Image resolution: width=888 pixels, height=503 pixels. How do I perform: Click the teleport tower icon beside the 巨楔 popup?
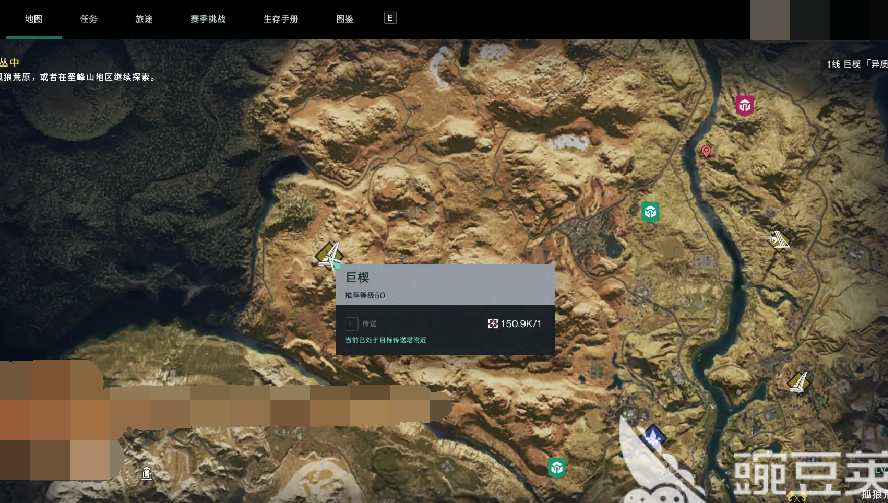330,256
